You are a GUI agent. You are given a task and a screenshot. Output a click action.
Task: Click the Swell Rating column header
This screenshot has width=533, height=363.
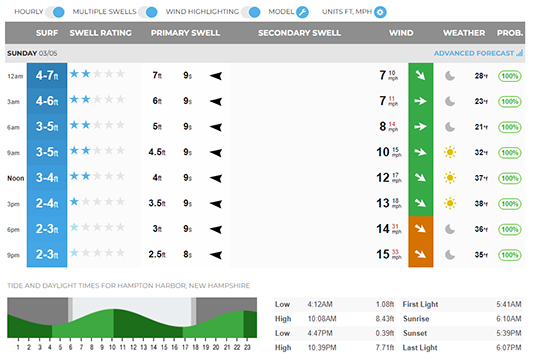click(x=101, y=33)
